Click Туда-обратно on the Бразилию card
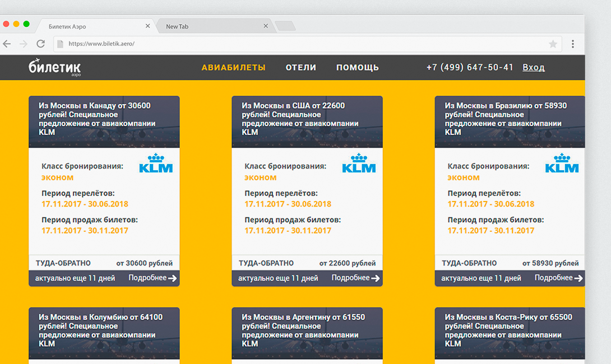The width and height of the screenshot is (611, 364). click(x=469, y=263)
